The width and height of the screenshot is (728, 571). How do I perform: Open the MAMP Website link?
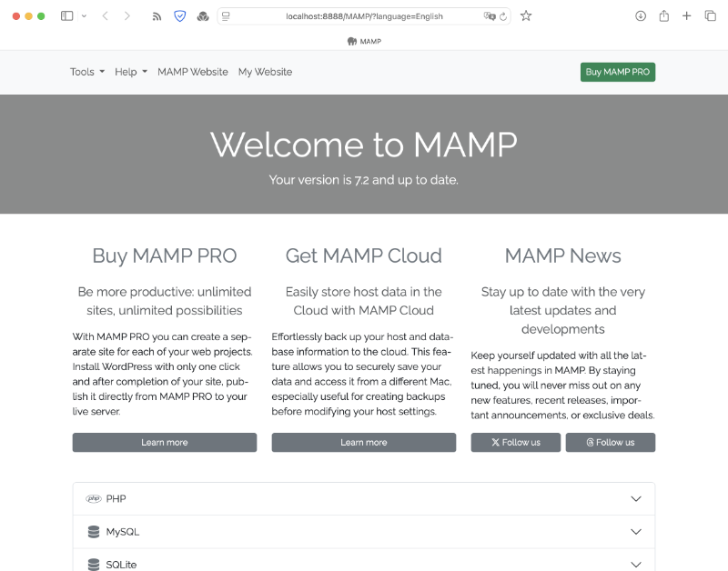(193, 72)
